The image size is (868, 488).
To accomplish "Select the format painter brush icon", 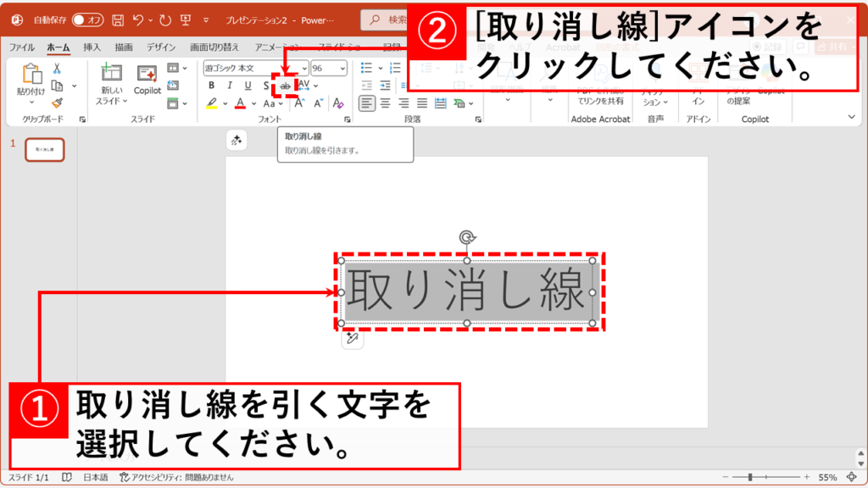I will (x=57, y=103).
